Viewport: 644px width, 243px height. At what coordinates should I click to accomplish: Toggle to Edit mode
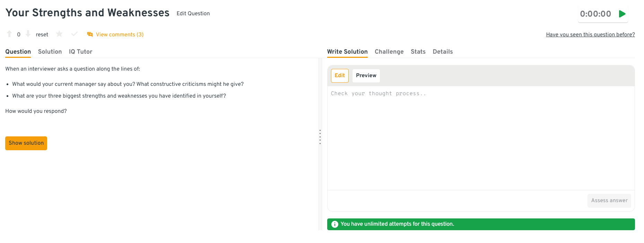coord(340,75)
